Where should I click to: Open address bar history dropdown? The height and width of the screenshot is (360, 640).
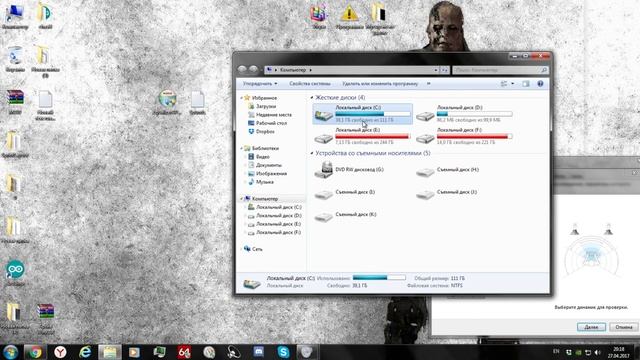pyautogui.click(x=436, y=70)
